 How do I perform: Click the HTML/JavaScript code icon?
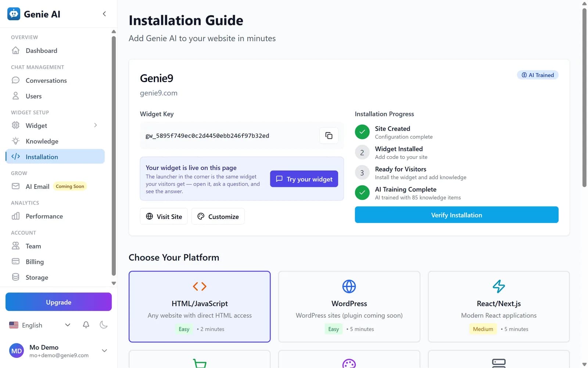[200, 286]
